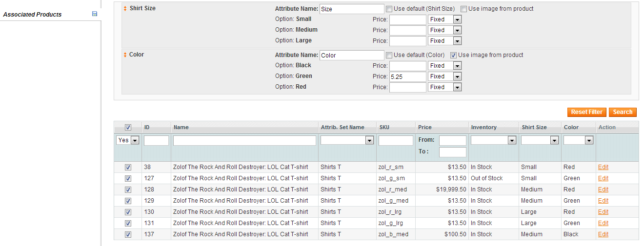Open the Fixed dropdown for Green option
644x246 pixels.
[444, 76]
